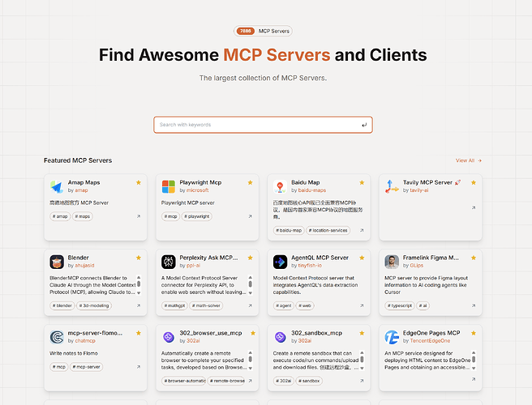Click 302_sandbox_mcp description scrollbar thumb
This screenshot has height=405, width=532.
tap(362, 359)
